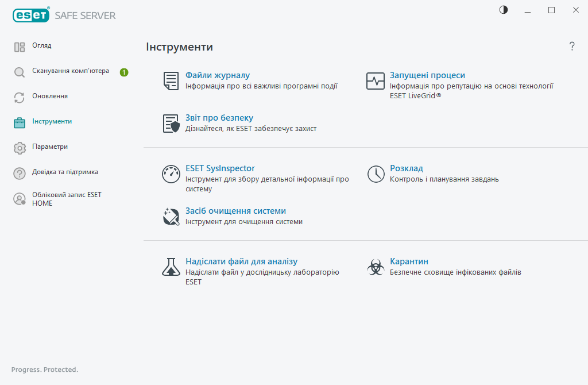Select Оновлення in the sidebar
Viewport: 588px width, 385px height.
[x=49, y=97]
